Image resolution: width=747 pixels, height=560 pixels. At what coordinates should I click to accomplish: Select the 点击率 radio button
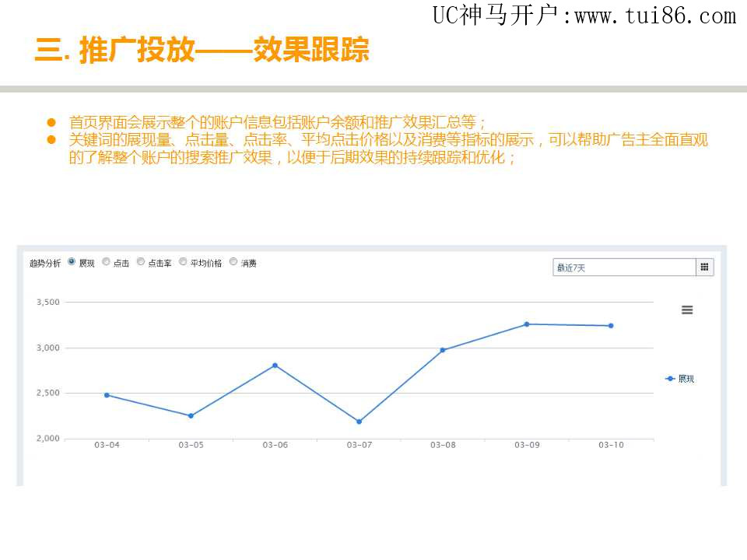141,262
